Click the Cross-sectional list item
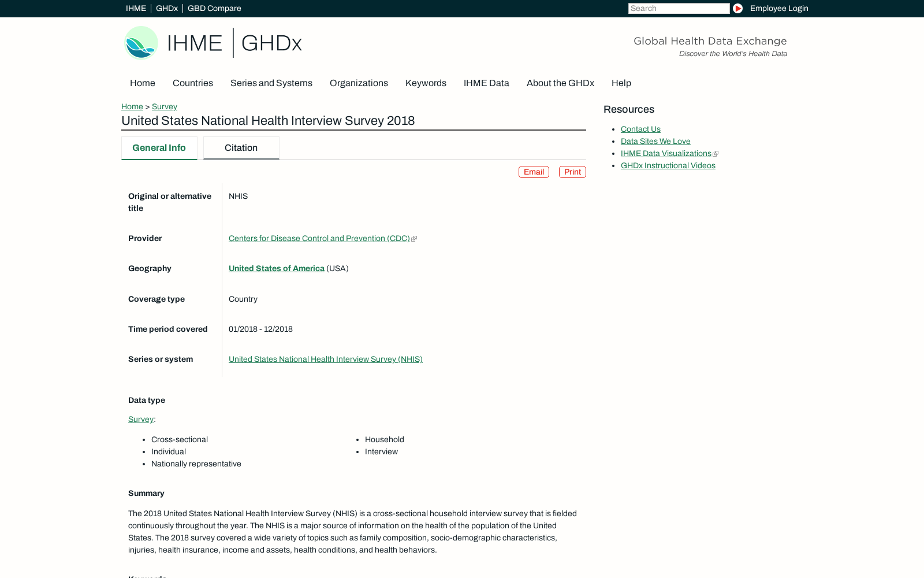The width and height of the screenshot is (924, 578). [x=180, y=439]
